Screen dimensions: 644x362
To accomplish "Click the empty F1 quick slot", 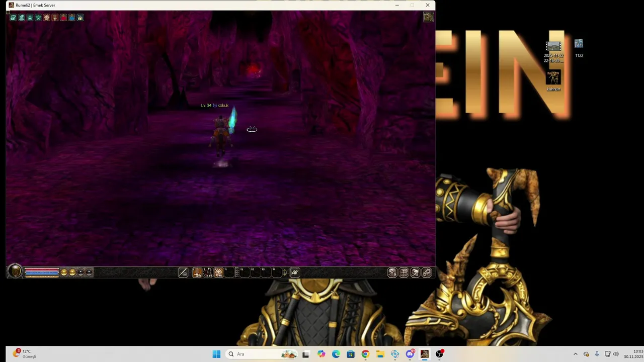I will (x=245, y=273).
